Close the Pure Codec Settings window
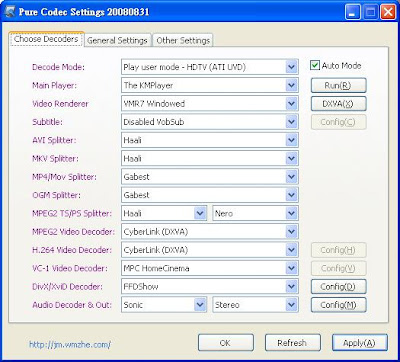Screen dimensions: 400x362 coord(388,13)
